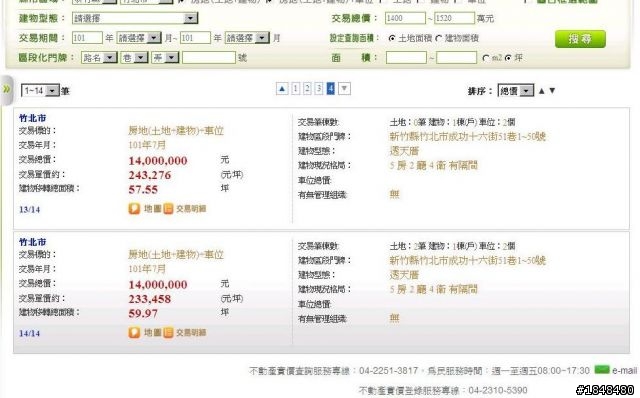Viewport: 640px width, 398px height.
Task: Click 透天厝 building type in record 13/14
Action: pyautogui.click(x=404, y=151)
